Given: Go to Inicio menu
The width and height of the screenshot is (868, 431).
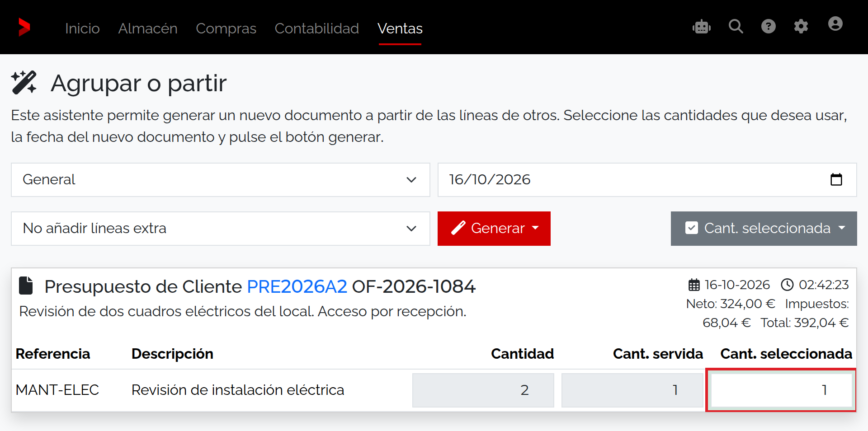Looking at the screenshot, I should click(82, 28).
